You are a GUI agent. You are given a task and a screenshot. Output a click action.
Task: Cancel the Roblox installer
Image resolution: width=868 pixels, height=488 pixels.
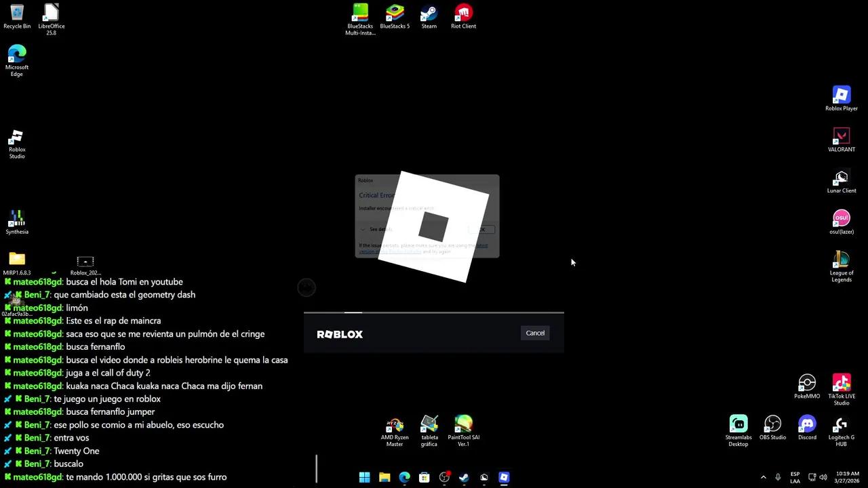pyautogui.click(x=535, y=333)
